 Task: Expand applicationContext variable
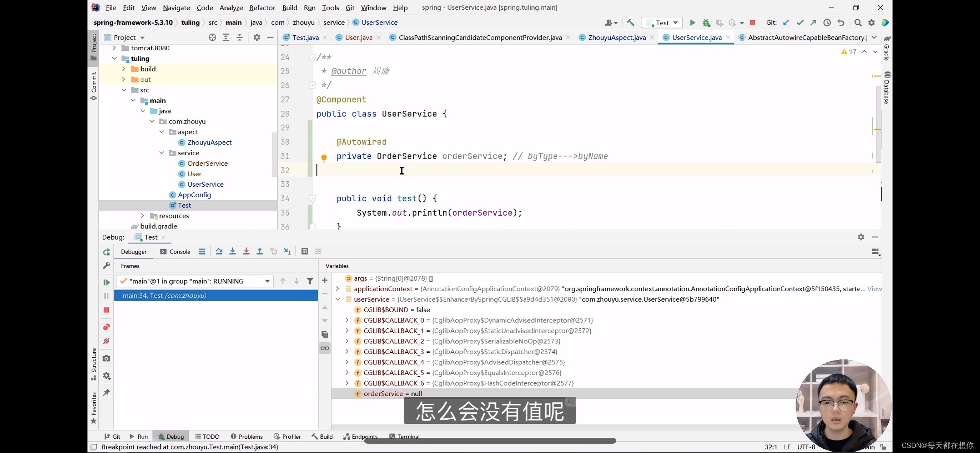(338, 289)
